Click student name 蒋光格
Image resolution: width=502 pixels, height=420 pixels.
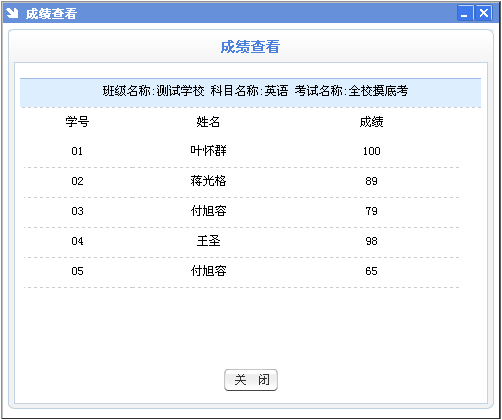click(208, 181)
